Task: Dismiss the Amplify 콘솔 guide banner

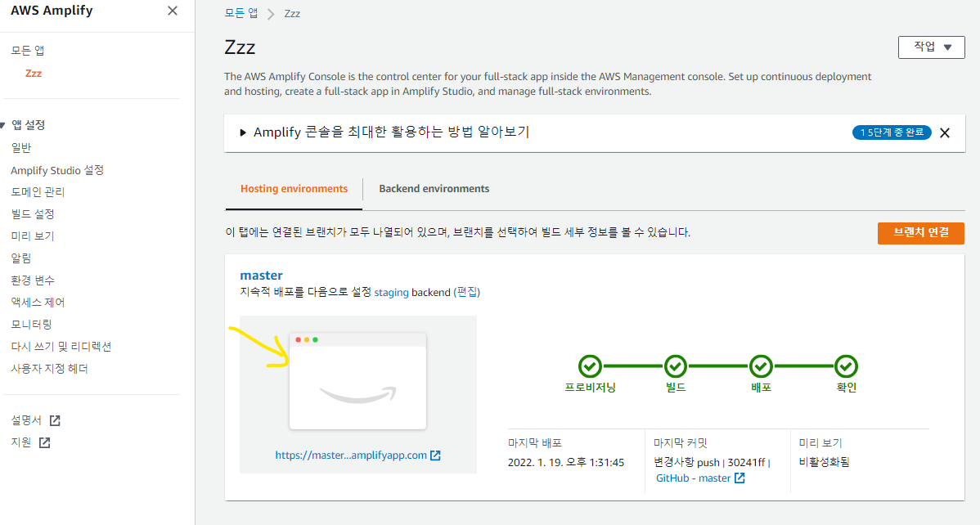Action: click(945, 132)
